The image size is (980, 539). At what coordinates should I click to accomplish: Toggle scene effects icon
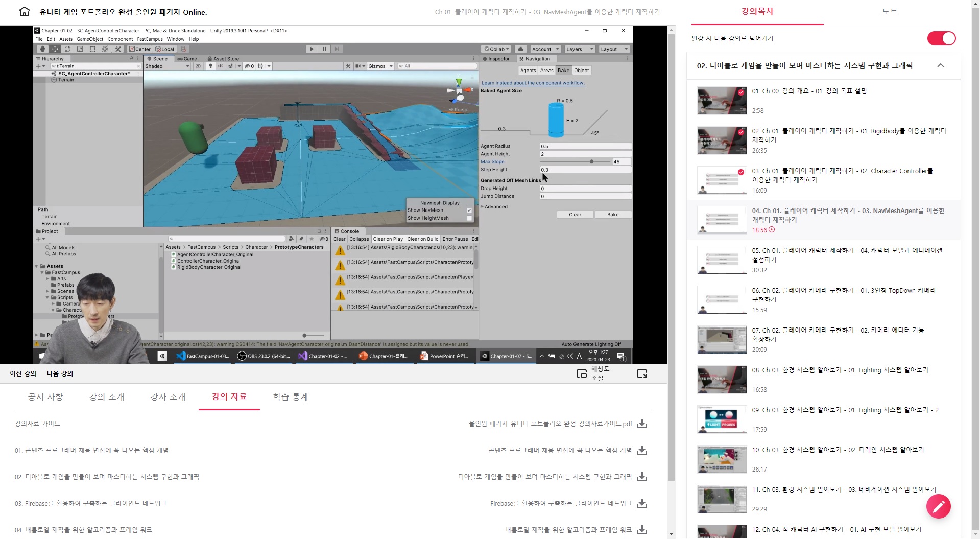pyautogui.click(x=230, y=66)
